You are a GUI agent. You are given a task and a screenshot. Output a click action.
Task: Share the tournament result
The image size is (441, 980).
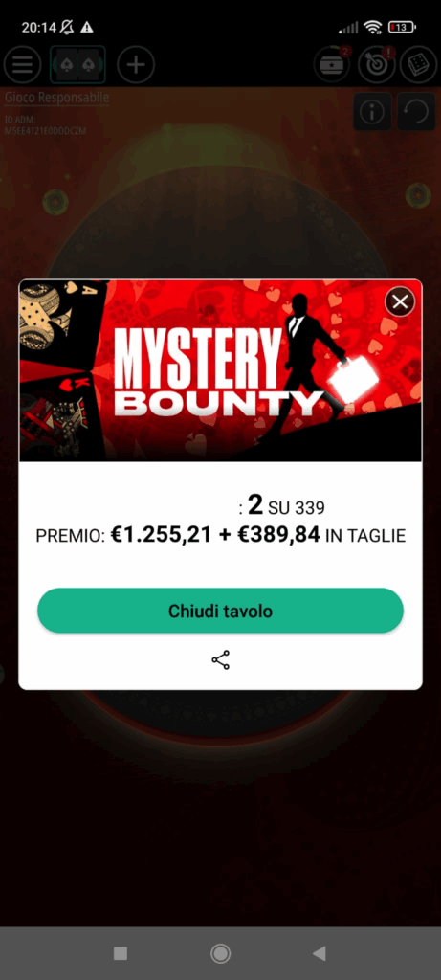tap(220, 660)
